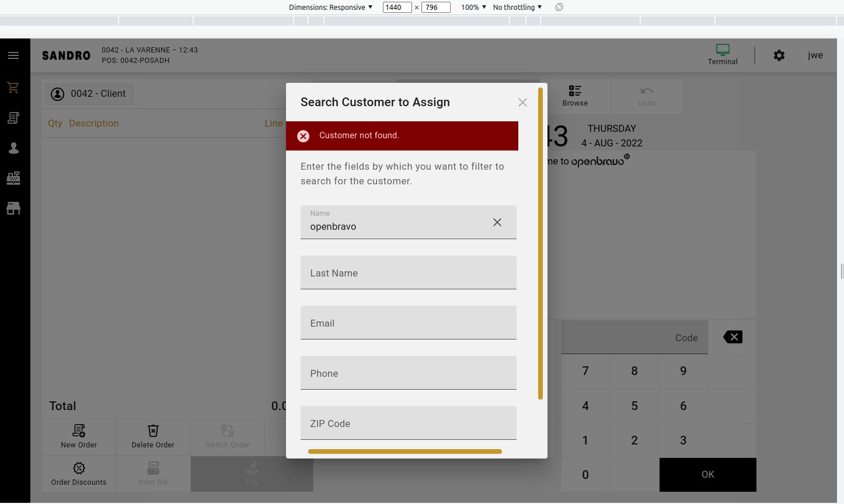Screen dimensions: 844x504
Task: Open the receipts sidebar icon
Action: [x=13, y=118]
